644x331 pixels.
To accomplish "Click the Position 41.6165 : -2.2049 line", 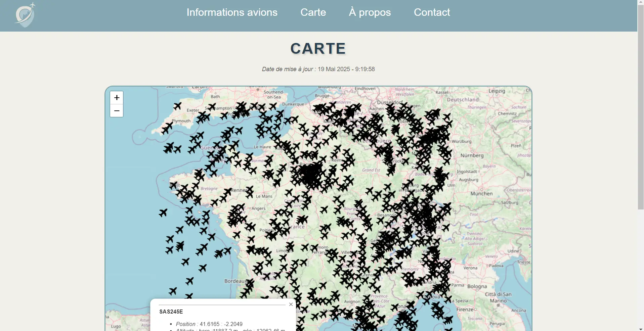I will tap(209, 324).
